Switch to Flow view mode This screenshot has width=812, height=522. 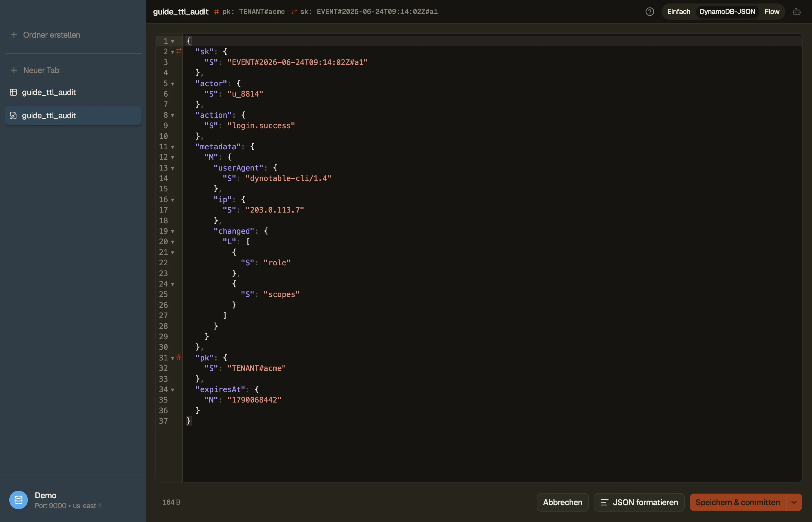pyautogui.click(x=772, y=12)
